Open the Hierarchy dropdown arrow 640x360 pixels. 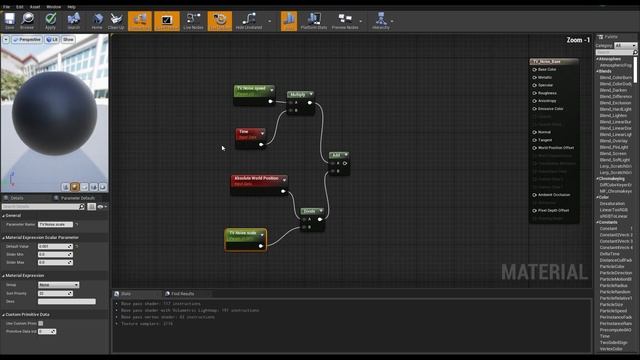pos(392,21)
